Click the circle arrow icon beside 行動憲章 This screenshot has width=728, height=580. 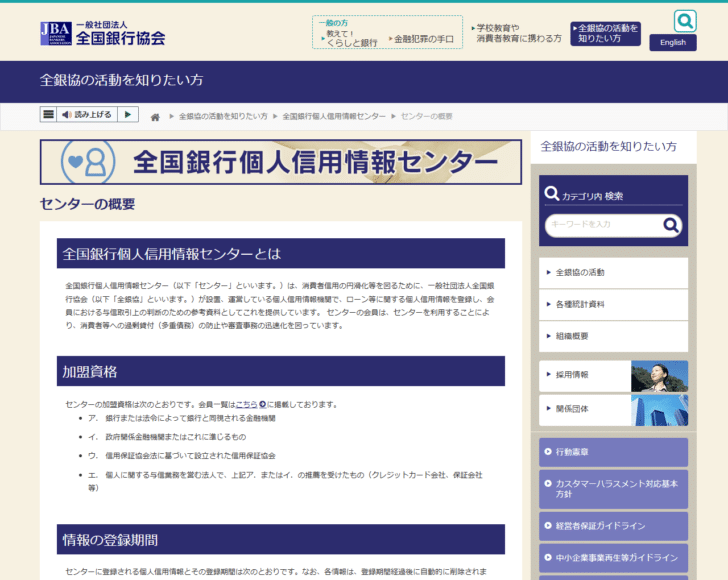548,451
